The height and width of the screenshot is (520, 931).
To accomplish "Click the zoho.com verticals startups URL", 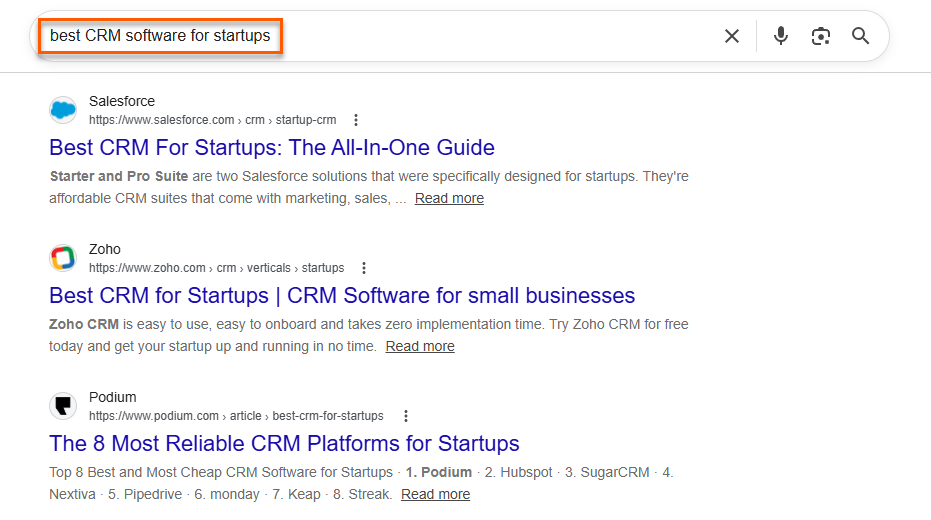I will [x=217, y=268].
